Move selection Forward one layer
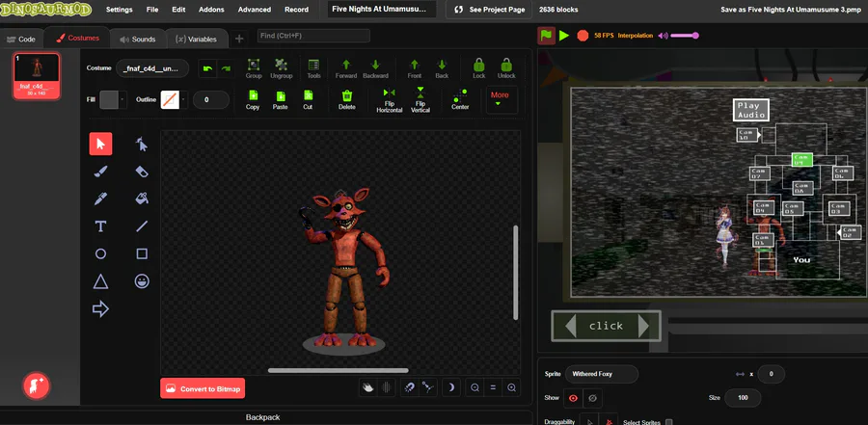The width and height of the screenshot is (868, 425). click(x=346, y=68)
